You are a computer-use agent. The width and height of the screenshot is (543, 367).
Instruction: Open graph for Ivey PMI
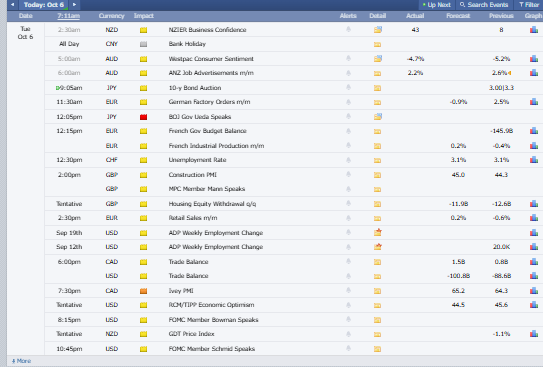click(534, 290)
